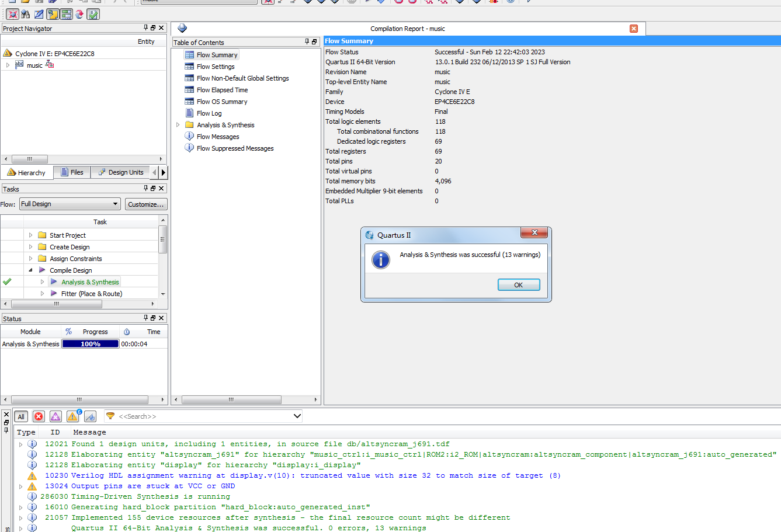The image size is (781, 532).
Task: Click the Fitter (Place & Route) play icon
Action: (54, 293)
